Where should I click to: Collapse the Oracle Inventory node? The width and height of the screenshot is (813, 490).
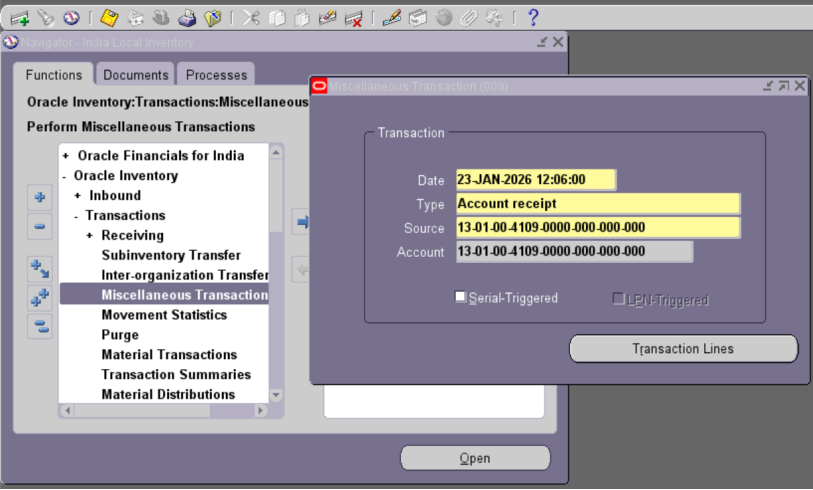point(64,177)
